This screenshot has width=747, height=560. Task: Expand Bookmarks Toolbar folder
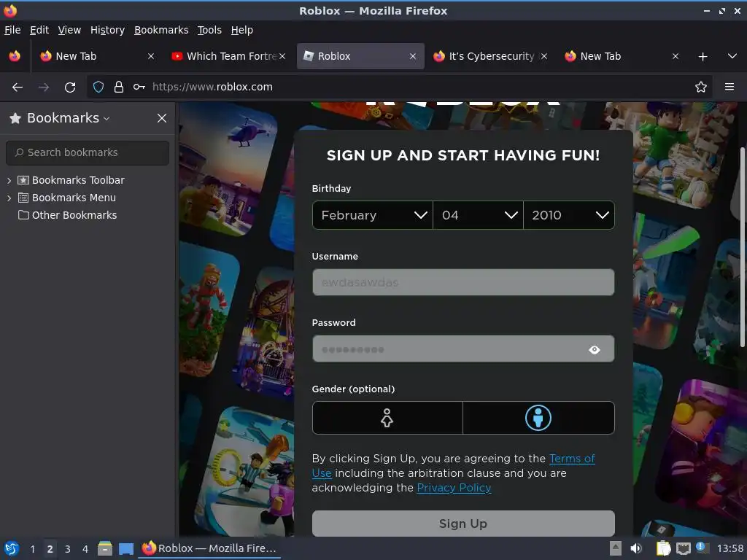point(9,181)
